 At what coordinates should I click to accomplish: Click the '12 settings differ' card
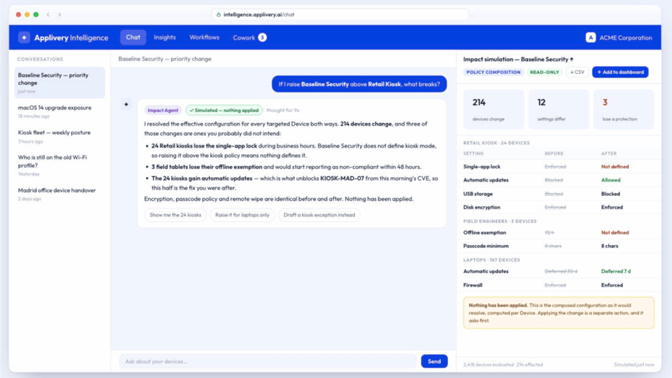558,109
